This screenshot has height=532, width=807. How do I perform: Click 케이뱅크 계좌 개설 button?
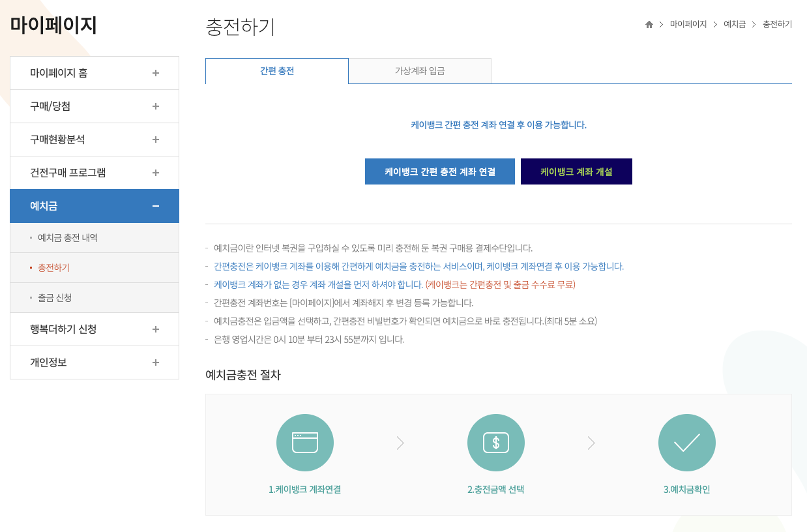click(x=576, y=171)
